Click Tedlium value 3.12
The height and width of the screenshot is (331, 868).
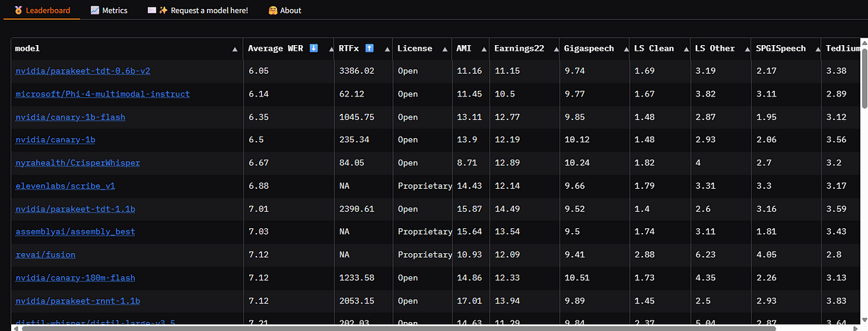click(x=836, y=117)
